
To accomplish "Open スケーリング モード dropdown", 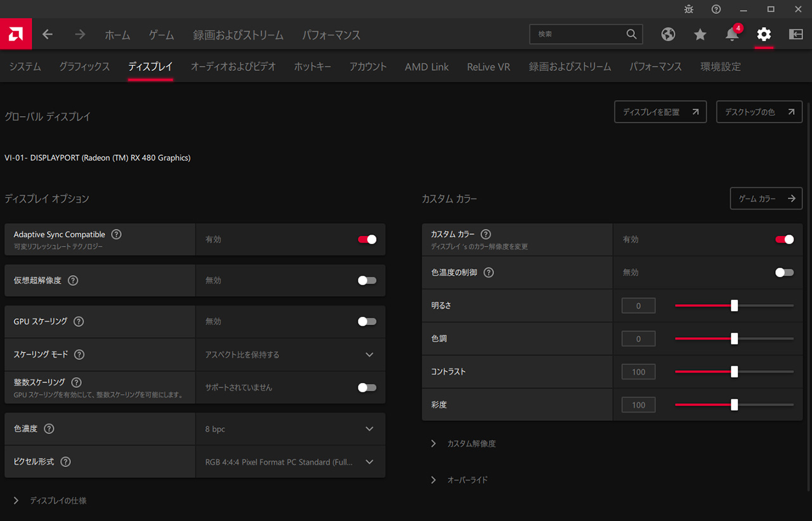I will point(291,354).
